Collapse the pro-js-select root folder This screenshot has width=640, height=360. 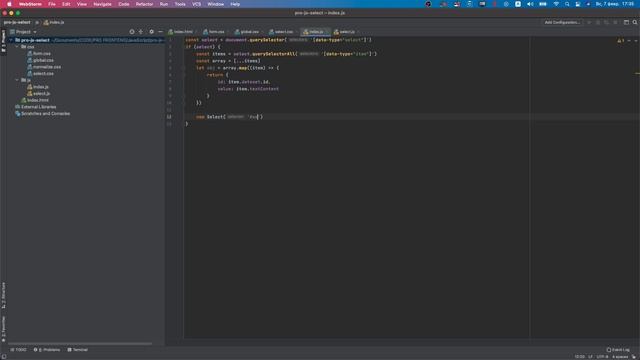point(11,40)
